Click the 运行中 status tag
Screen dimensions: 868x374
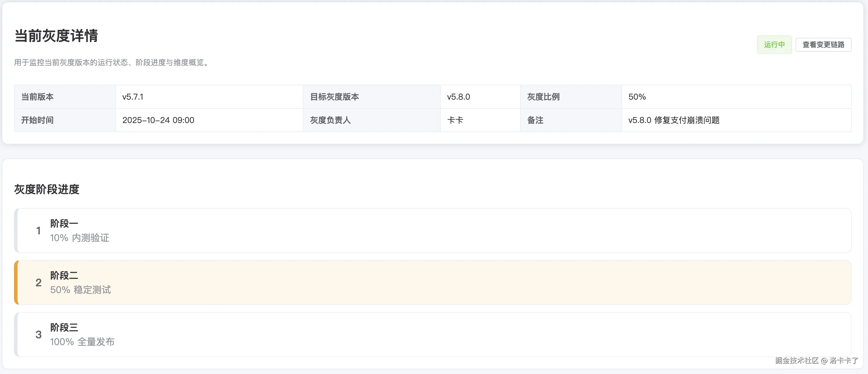[774, 44]
